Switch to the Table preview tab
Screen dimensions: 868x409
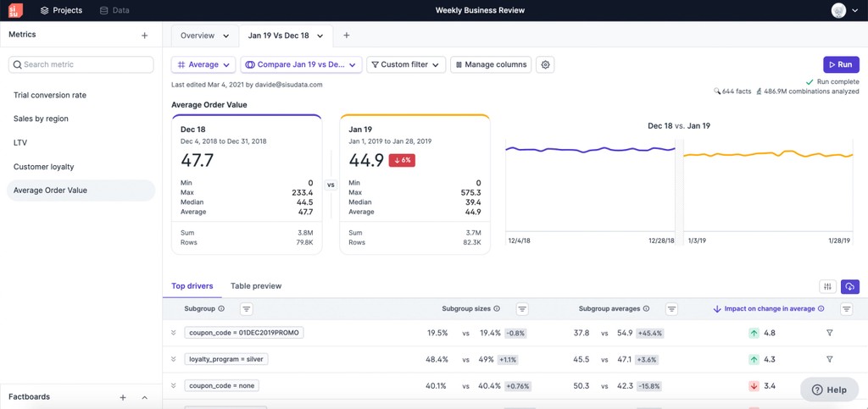pyautogui.click(x=255, y=286)
